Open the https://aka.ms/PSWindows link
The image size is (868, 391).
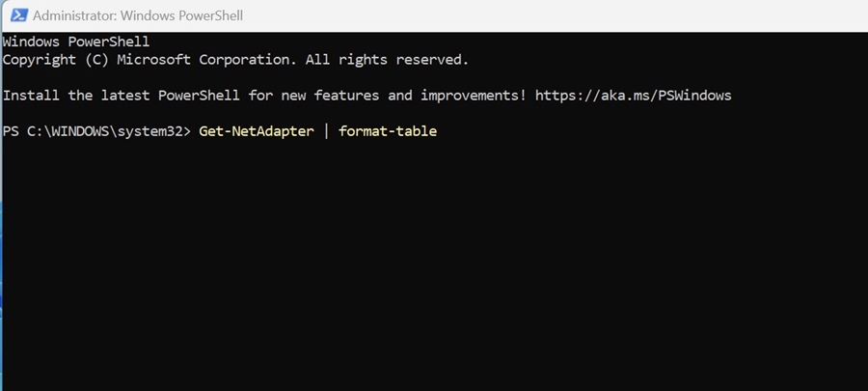pos(634,95)
